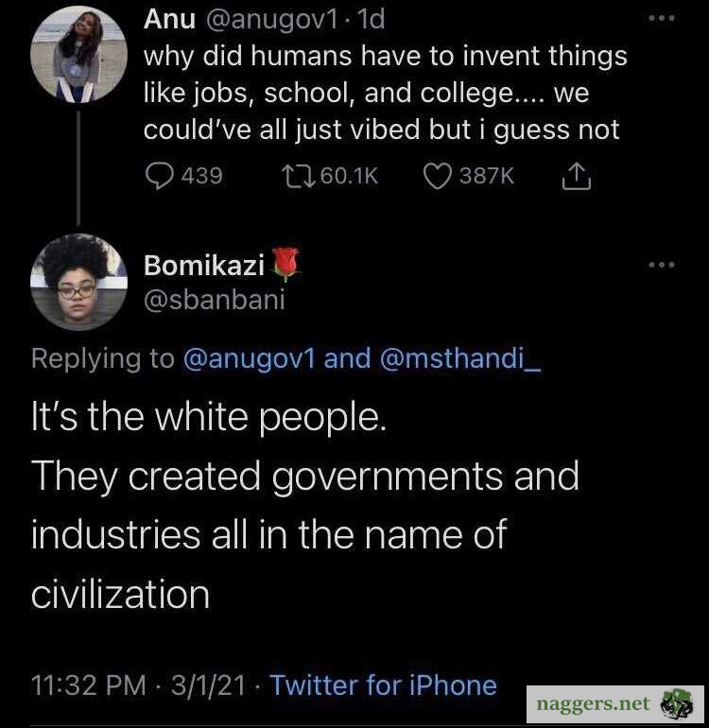The image size is (709, 728).
Task: Open @anugov1 mention in Replying to line
Action: click(x=249, y=359)
